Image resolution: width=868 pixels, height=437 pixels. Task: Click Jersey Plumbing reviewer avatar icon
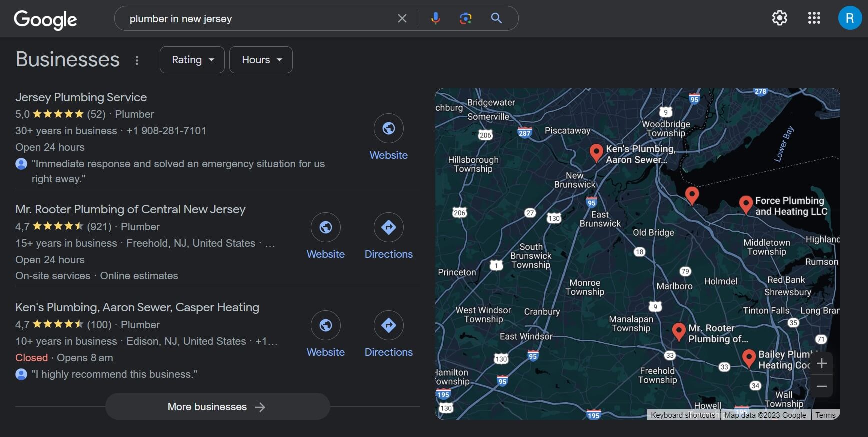[21, 164]
